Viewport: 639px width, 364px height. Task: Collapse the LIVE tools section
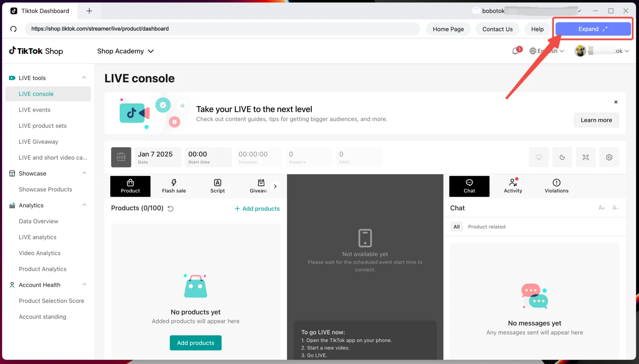pyautogui.click(x=84, y=78)
